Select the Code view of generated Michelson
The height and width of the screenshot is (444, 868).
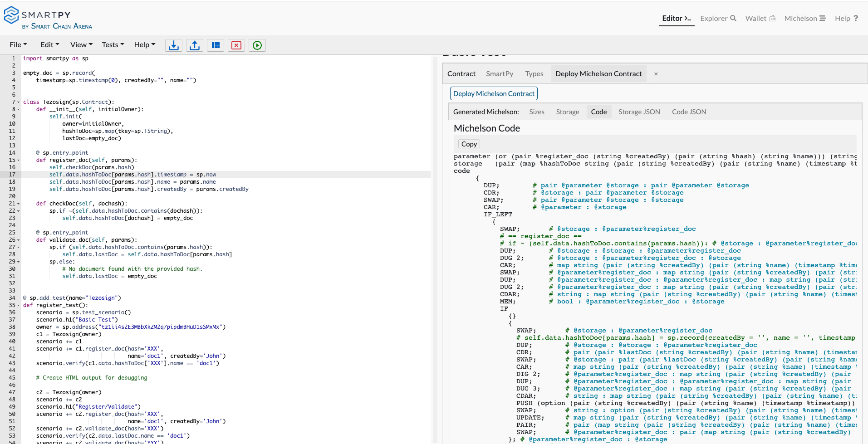coord(599,112)
